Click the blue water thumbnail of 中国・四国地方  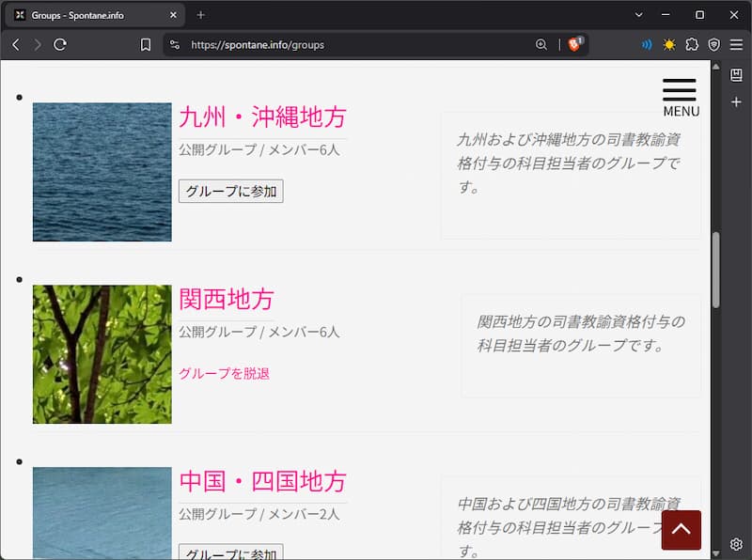tap(102, 513)
